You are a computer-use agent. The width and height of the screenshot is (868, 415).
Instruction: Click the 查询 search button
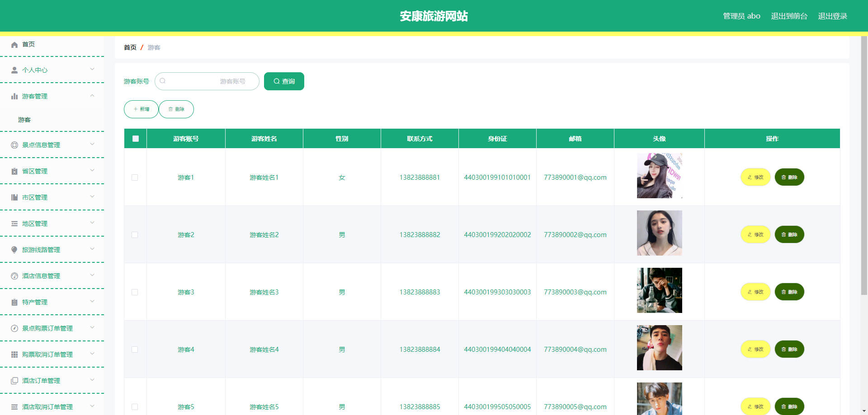[284, 81]
